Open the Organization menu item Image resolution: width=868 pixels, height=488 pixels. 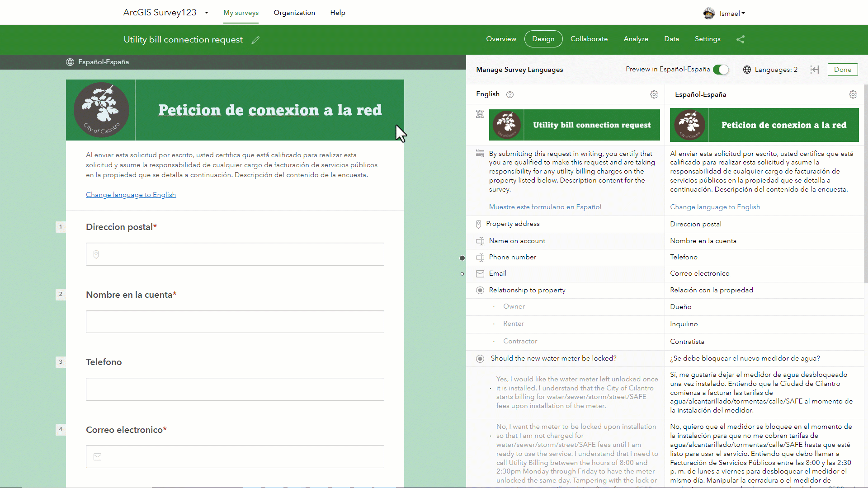(294, 13)
